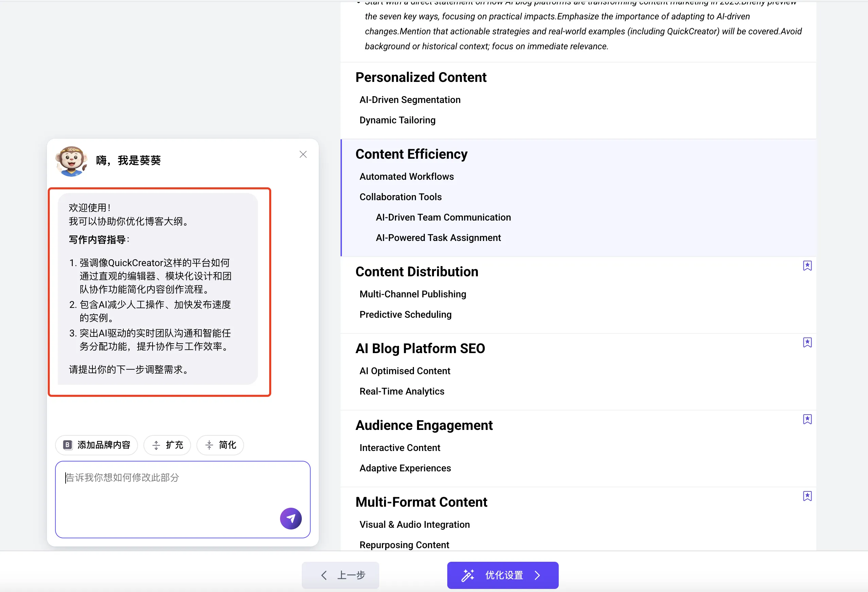This screenshot has height=592, width=868.
Task: Proceed with the 优化设置 button
Action: [503, 575]
